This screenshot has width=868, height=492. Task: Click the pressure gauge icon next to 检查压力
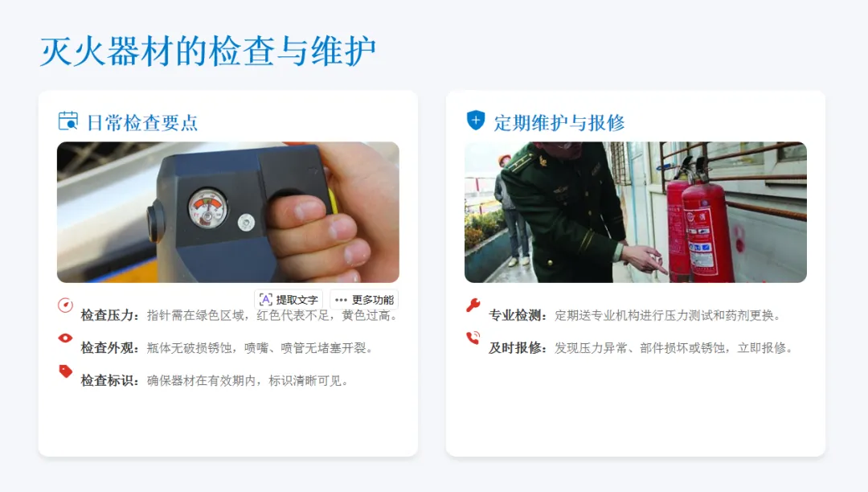click(65, 305)
